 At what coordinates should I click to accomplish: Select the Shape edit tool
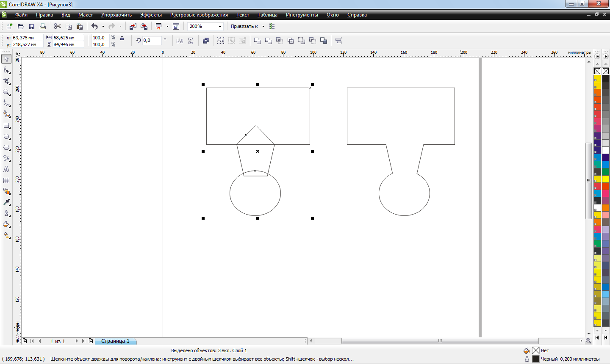(6, 70)
